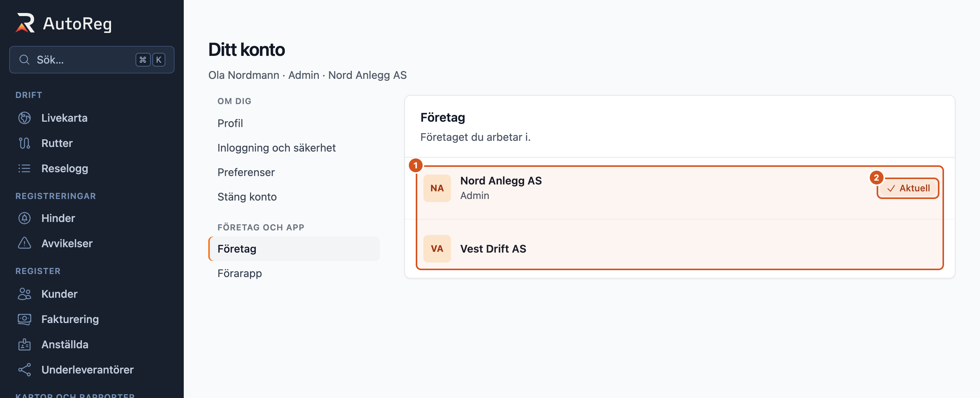This screenshot has width=980, height=398.
Task: Open the Anställda register
Action: (92, 344)
